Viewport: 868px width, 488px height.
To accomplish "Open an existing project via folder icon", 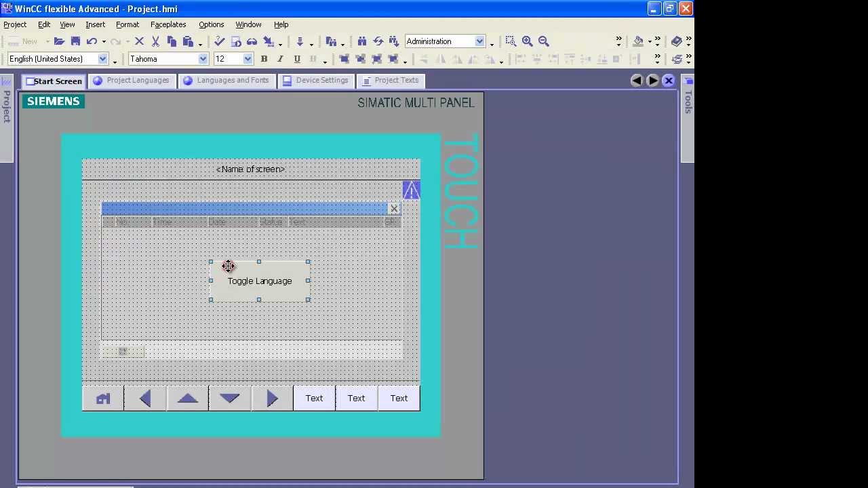I will click(x=59, y=41).
